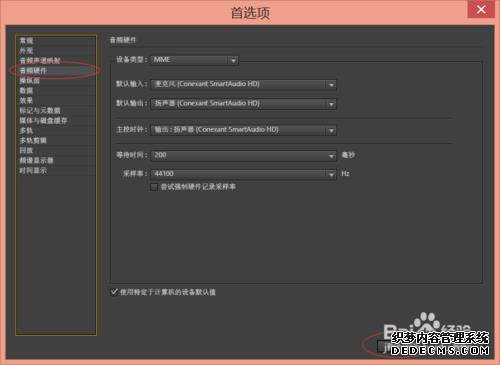Select 频谱显示器 category

tap(37, 160)
